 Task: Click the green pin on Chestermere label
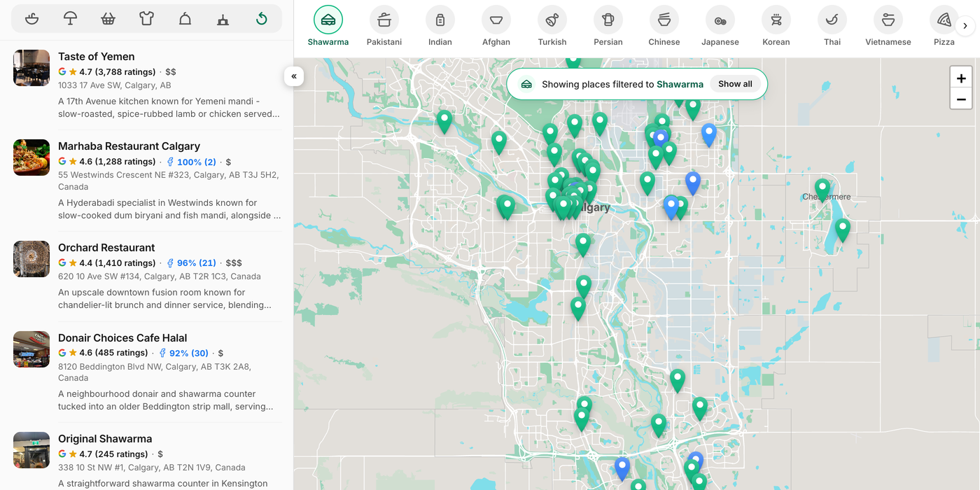tap(822, 190)
